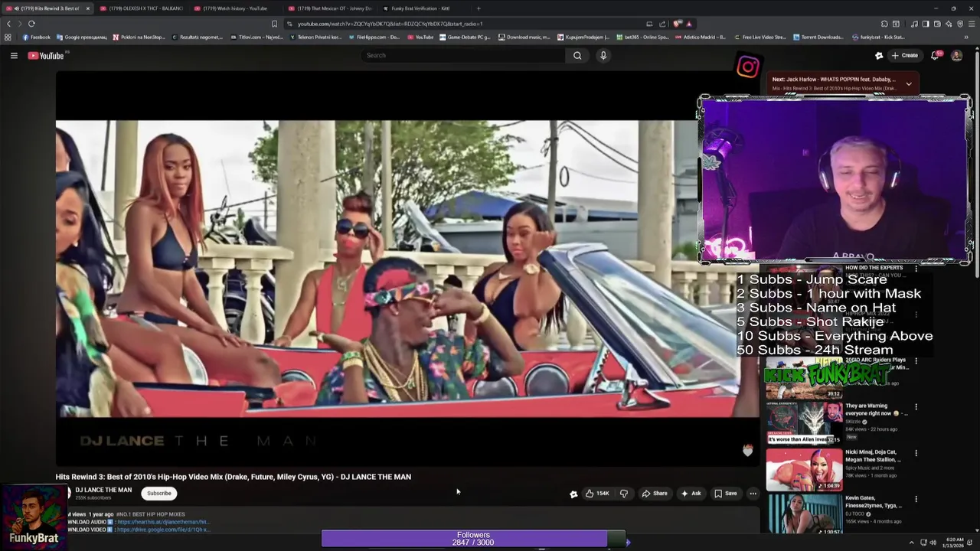Open the download audio hearthis.at link
This screenshot has width=980, height=551.
(x=163, y=522)
